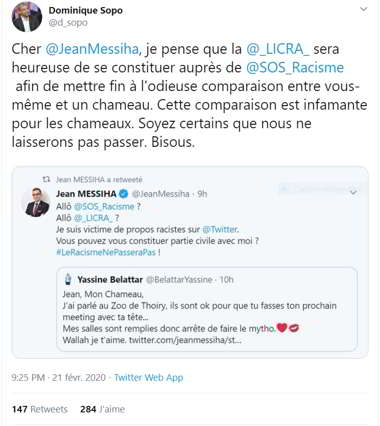The image size is (380, 426).
Task: Follow the twitter.com/jeanmessiha/st… link
Action: point(185,340)
